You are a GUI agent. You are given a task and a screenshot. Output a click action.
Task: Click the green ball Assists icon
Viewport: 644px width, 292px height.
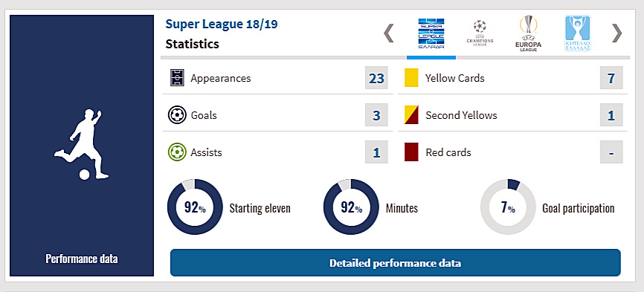pyautogui.click(x=177, y=152)
